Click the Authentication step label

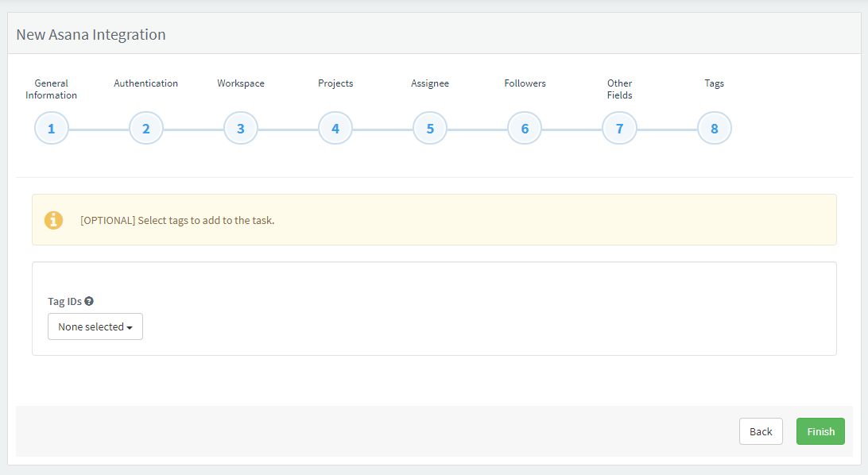(146, 83)
